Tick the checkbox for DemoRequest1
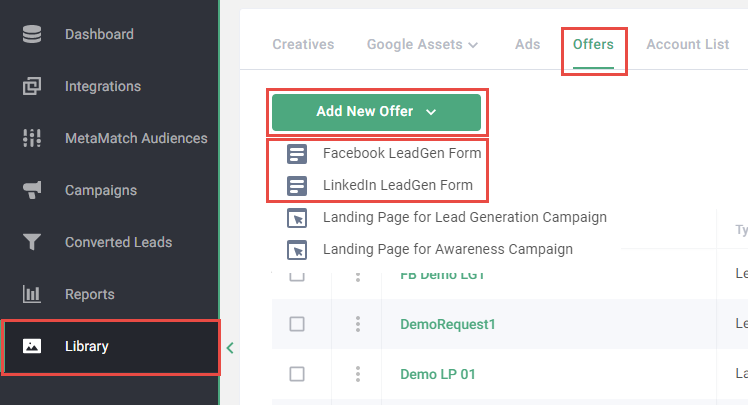The width and height of the screenshot is (748, 405). 297,324
